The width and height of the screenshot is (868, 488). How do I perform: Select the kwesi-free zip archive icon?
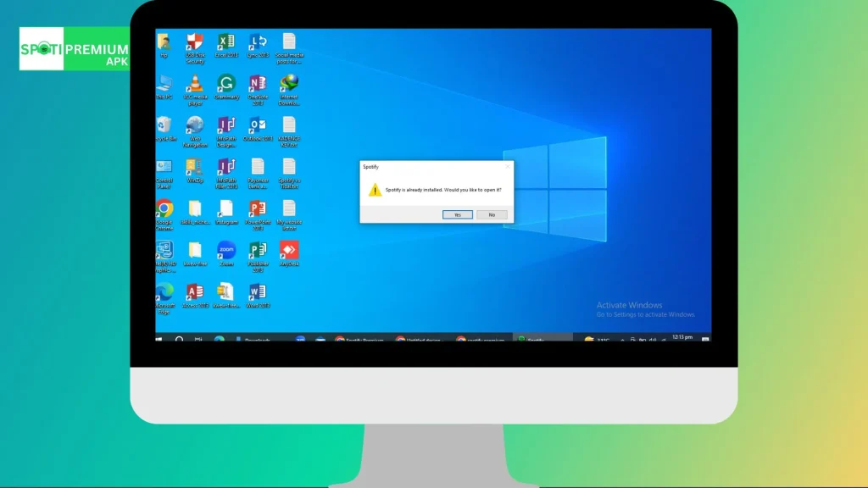pyautogui.click(x=226, y=296)
